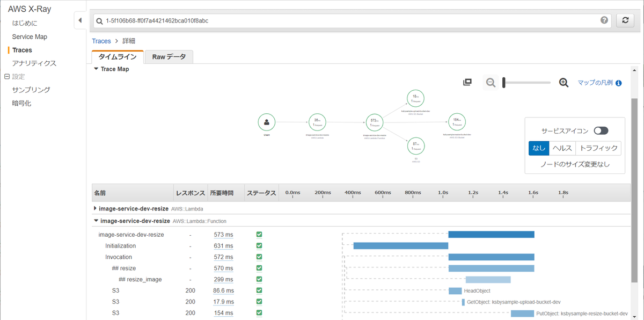The width and height of the screenshot is (644, 320).
Task: Open はじめに in sidebar
Action: coord(25,24)
